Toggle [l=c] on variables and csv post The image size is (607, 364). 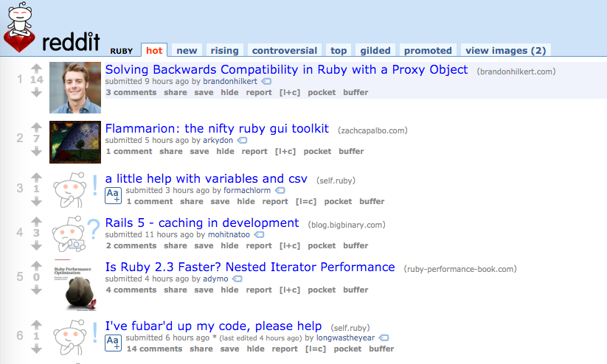(x=306, y=202)
